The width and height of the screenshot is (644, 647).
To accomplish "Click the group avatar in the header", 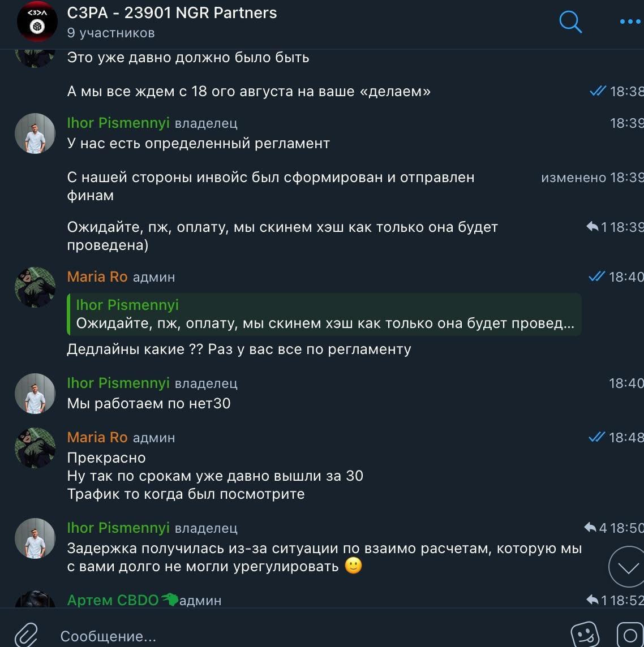I will coord(37,21).
